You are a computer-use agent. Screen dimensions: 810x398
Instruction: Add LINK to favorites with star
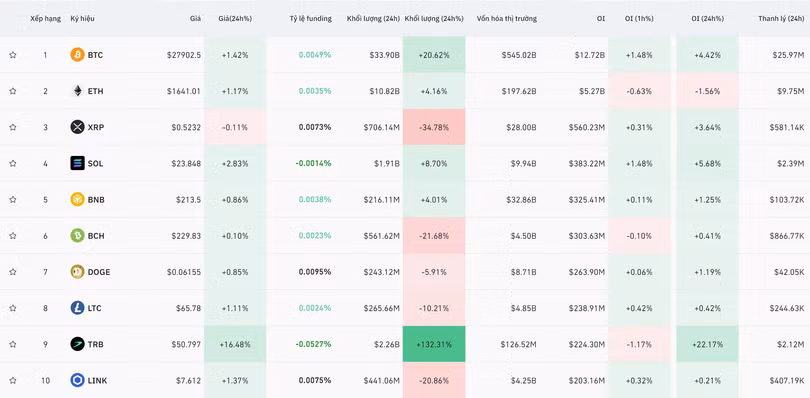coord(13,380)
